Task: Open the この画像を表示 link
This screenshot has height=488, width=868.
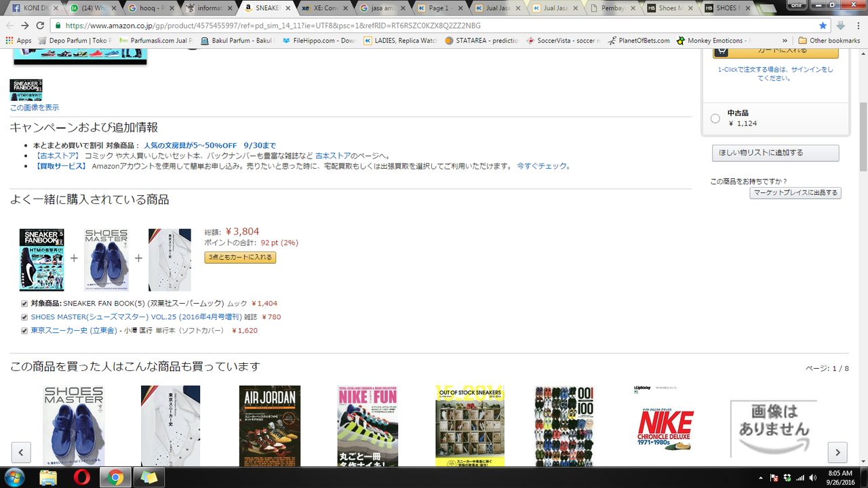Action: point(35,108)
